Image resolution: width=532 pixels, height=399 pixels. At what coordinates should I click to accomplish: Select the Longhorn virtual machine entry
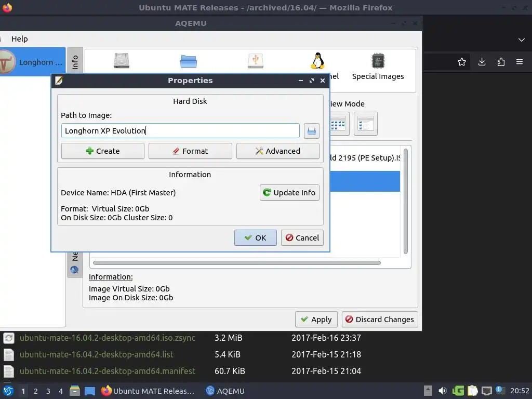33,62
